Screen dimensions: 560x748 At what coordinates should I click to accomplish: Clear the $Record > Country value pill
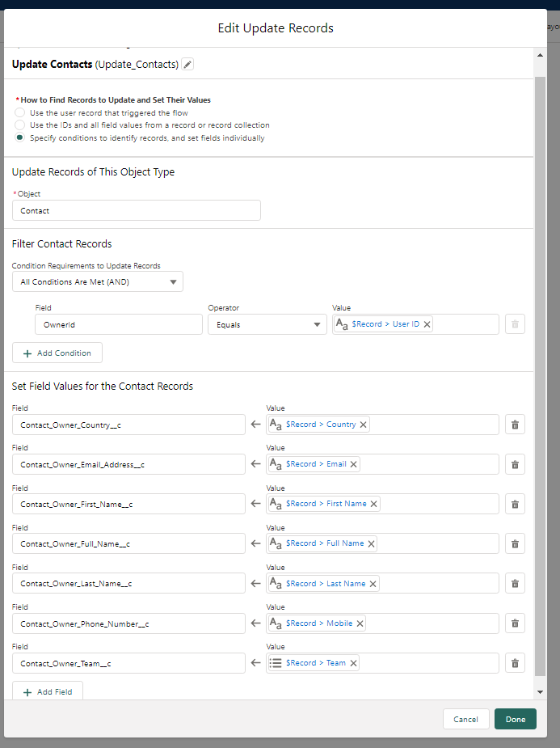click(363, 425)
